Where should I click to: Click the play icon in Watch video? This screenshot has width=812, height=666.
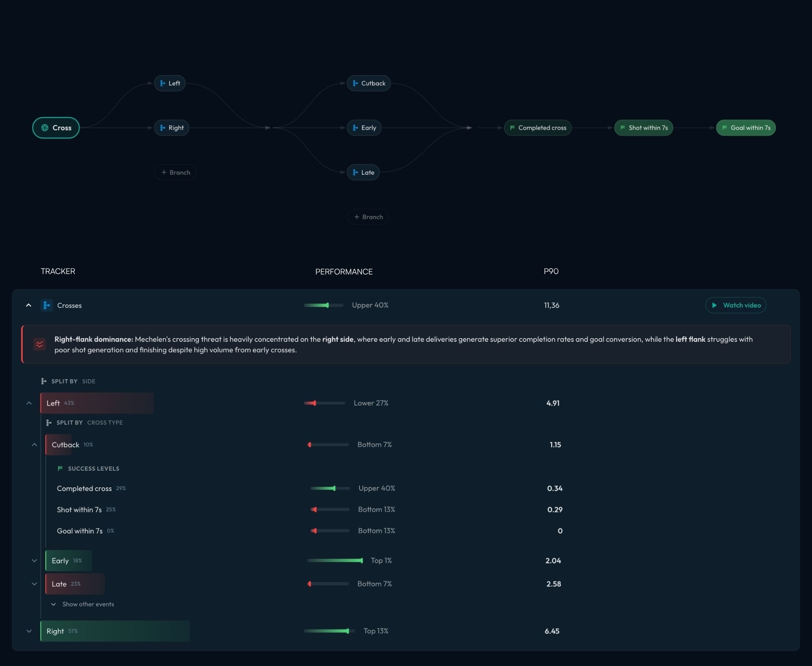(x=714, y=305)
